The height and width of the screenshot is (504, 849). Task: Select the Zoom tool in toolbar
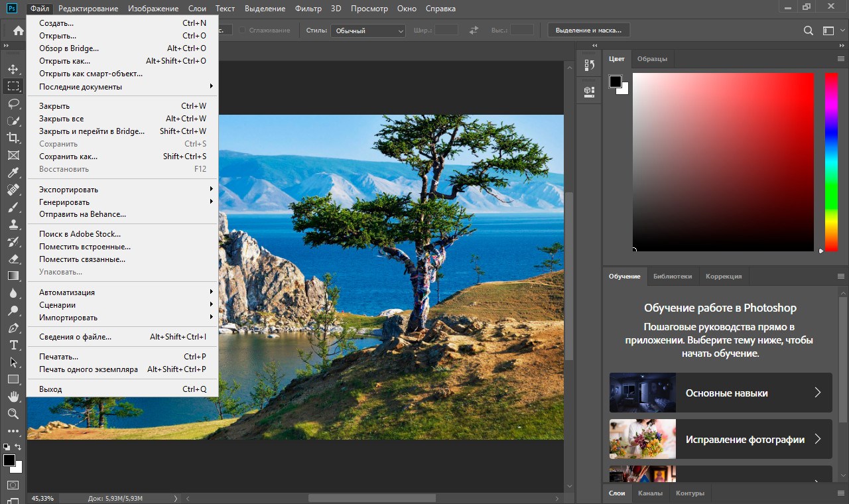[x=13, y=414]
